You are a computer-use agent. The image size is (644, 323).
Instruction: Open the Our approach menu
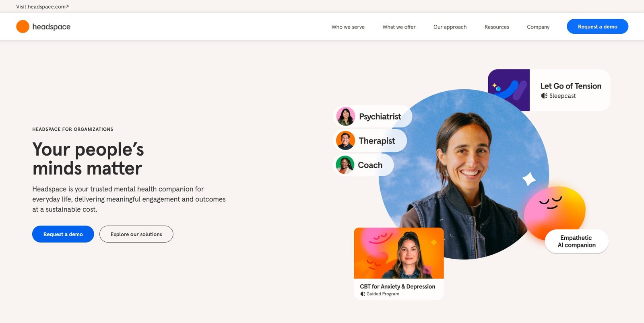(x=450, y=27)
